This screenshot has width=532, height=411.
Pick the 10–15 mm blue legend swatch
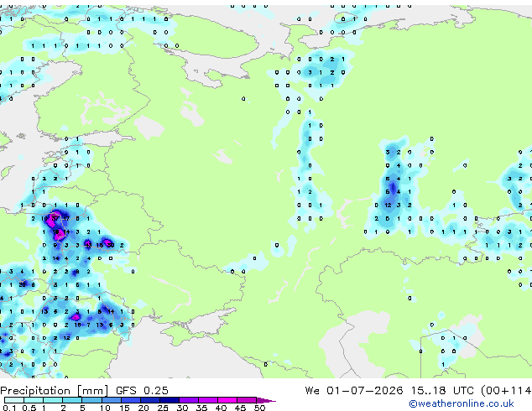coord(112,400)
